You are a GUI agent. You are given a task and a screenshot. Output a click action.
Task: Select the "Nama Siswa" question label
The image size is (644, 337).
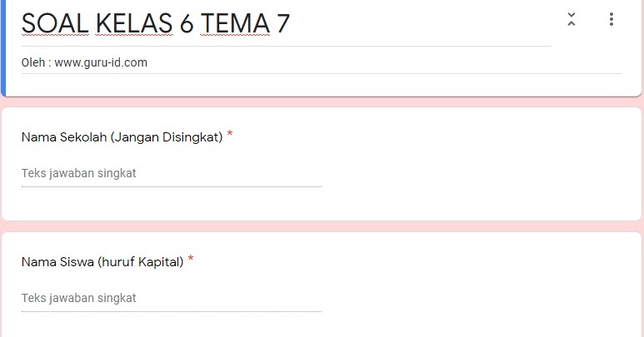pyautogui.click(x=57, y=262)
